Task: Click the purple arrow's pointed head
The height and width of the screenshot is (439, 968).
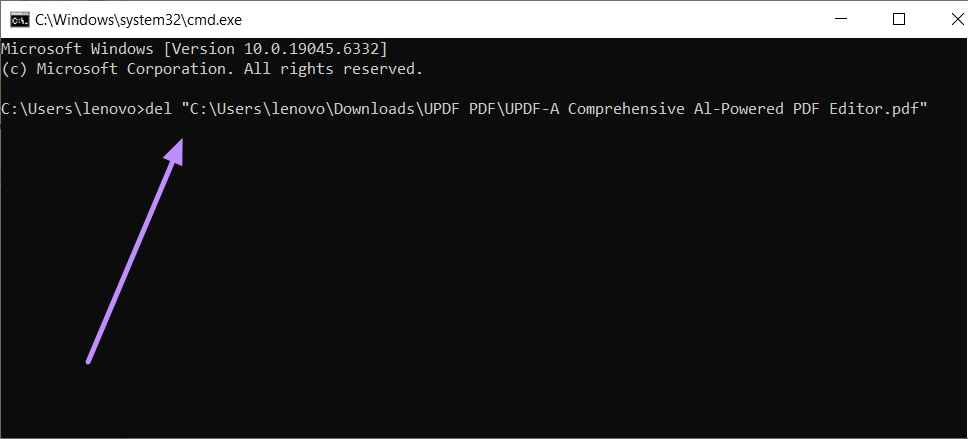Action: (x=176, y=150)
